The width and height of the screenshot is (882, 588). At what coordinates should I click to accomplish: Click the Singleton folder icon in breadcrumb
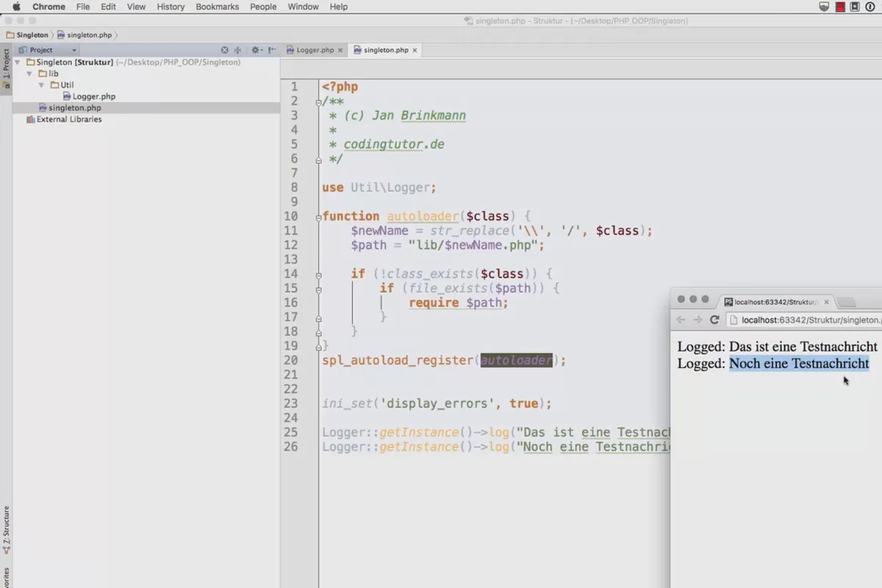[x=10, y=35]
